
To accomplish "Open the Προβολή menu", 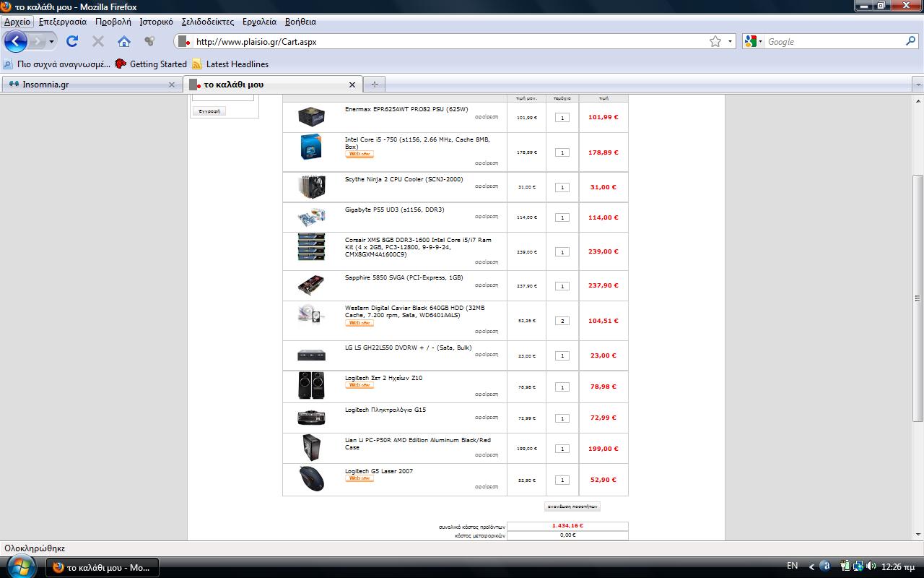I will click(113, 22).
